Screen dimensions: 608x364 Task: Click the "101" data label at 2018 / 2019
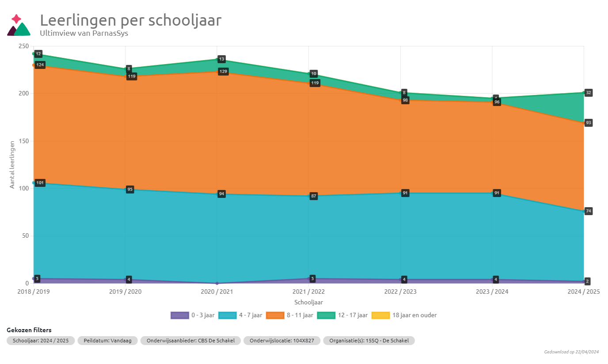pos(40,183)
